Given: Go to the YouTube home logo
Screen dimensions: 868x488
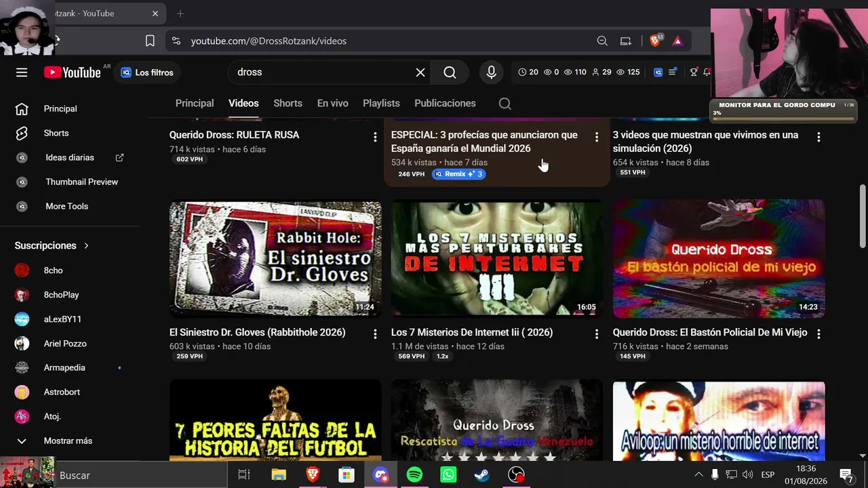Looking at the screenshot, I should (x=73, y=73).
